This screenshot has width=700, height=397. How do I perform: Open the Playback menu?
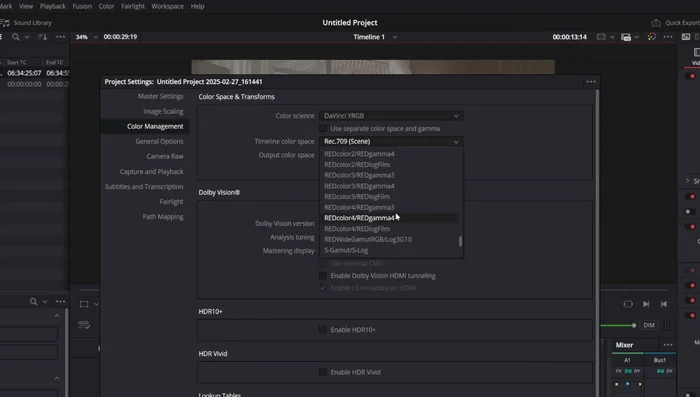click(x=53, y=6)
